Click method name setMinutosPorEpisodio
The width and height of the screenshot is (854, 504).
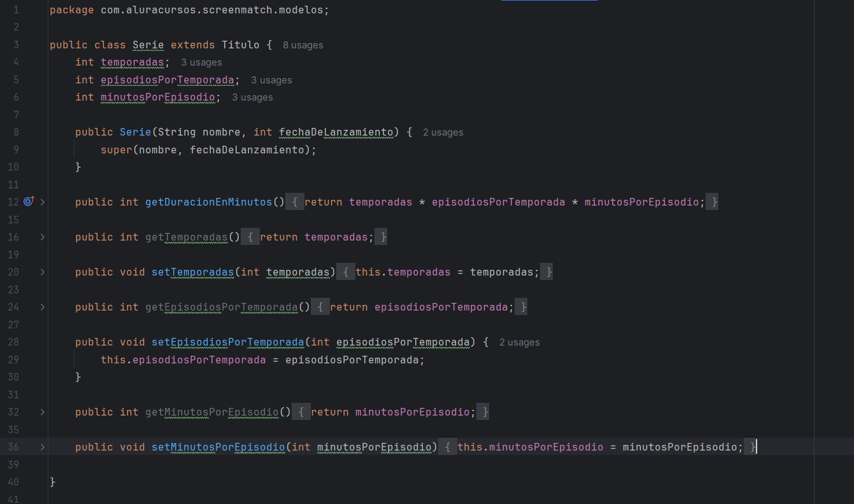point(218,447)
